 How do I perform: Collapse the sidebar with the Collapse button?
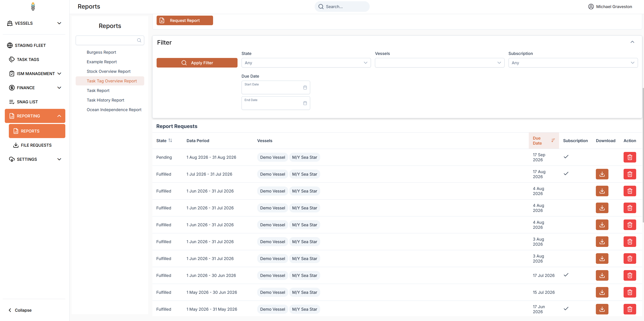20,310
